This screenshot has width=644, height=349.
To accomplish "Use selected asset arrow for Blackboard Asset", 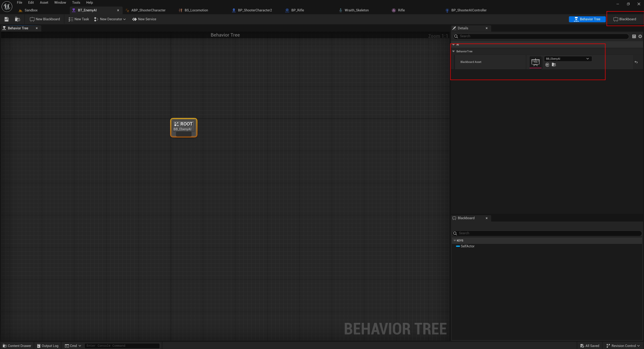I will 547,65.
